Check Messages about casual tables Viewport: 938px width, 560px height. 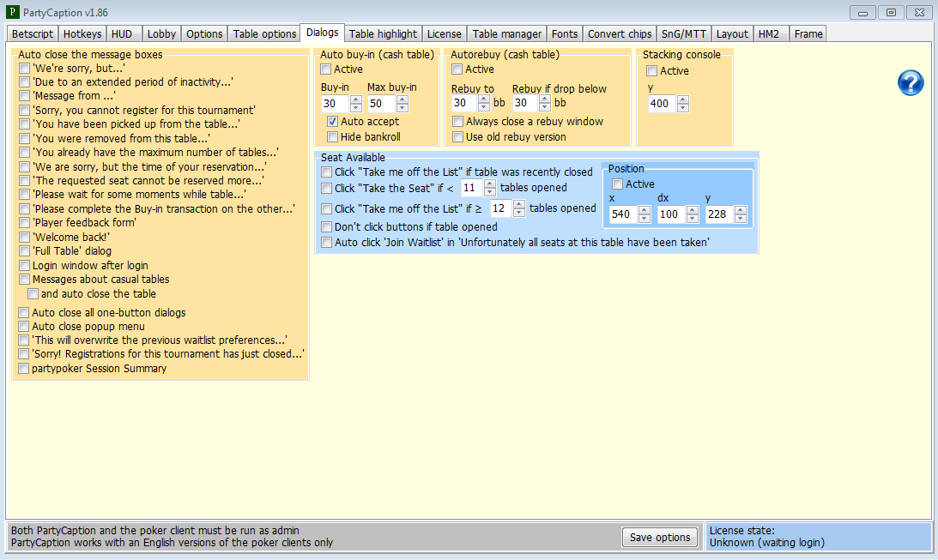tap(25, 279)
